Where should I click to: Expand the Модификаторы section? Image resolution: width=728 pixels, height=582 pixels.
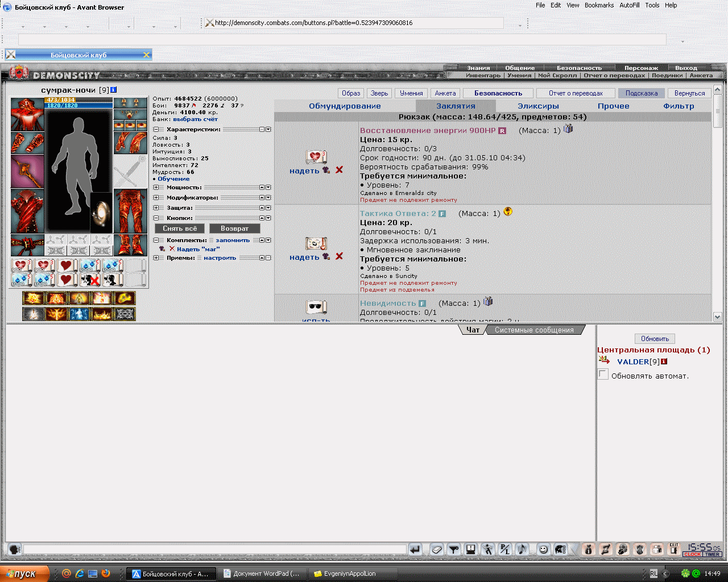[156, 198]
